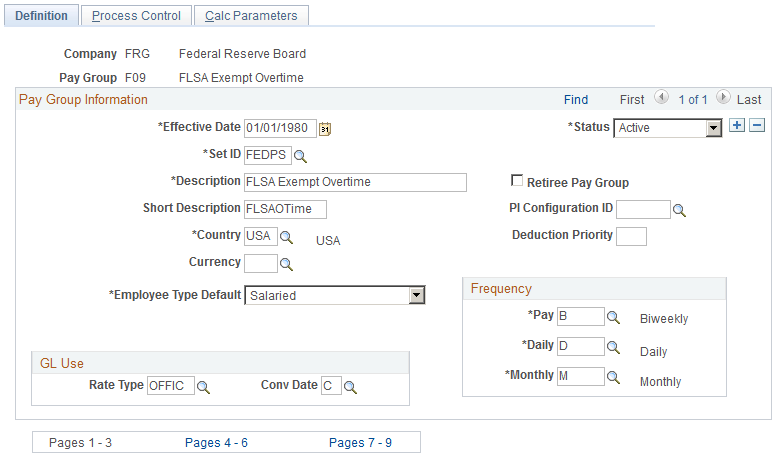The image size is (779, 463).
Task: Focus the PI Configuration ID field
Action: pyautogui.click(x=643, y=209)
